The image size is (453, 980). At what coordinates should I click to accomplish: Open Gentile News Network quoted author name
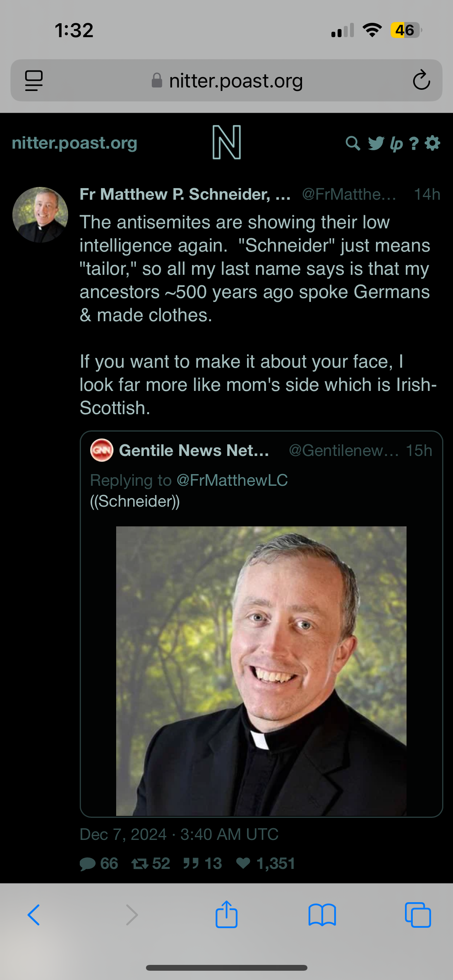pos(194,451)
